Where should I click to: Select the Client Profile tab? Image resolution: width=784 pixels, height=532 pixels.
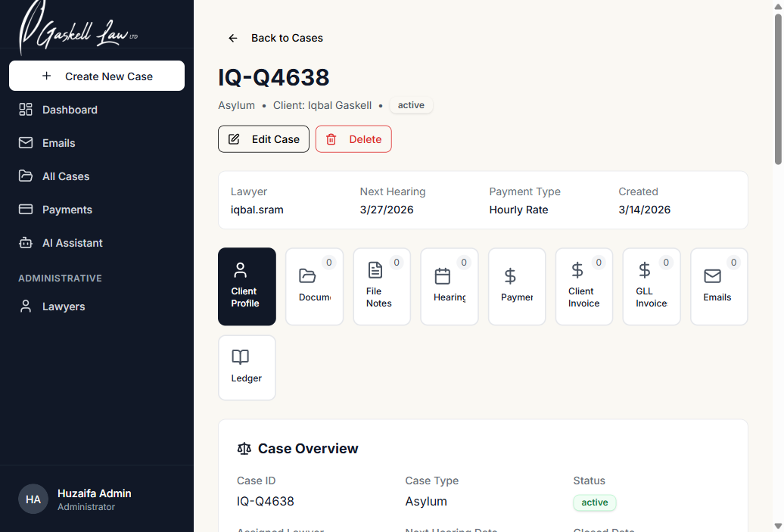pyautogui.click(x=247, y=287)
